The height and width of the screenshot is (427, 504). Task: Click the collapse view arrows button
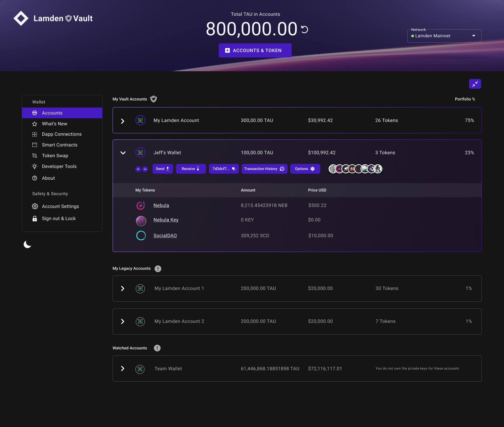click(x=475, y=84)
